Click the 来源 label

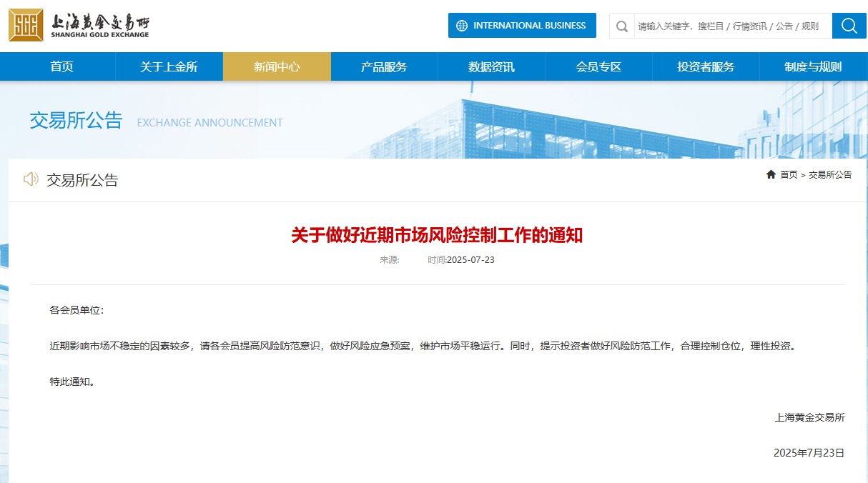(x=390, y=260)
